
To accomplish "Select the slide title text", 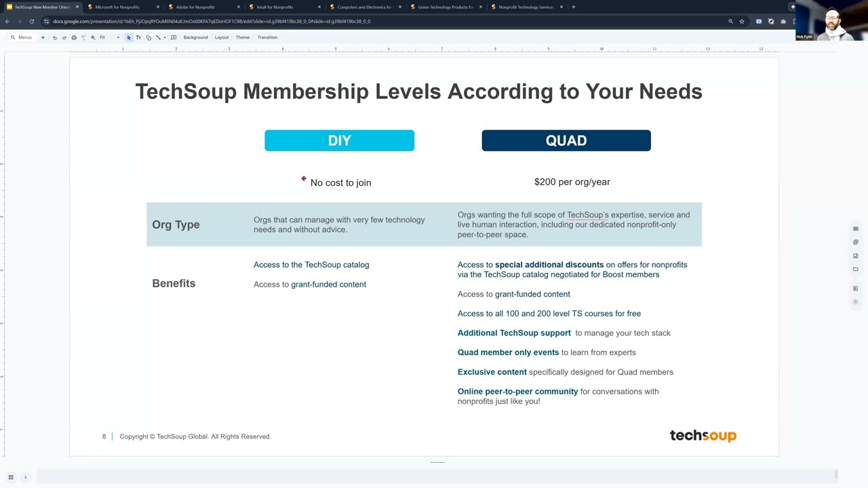I will click(418, 91).
